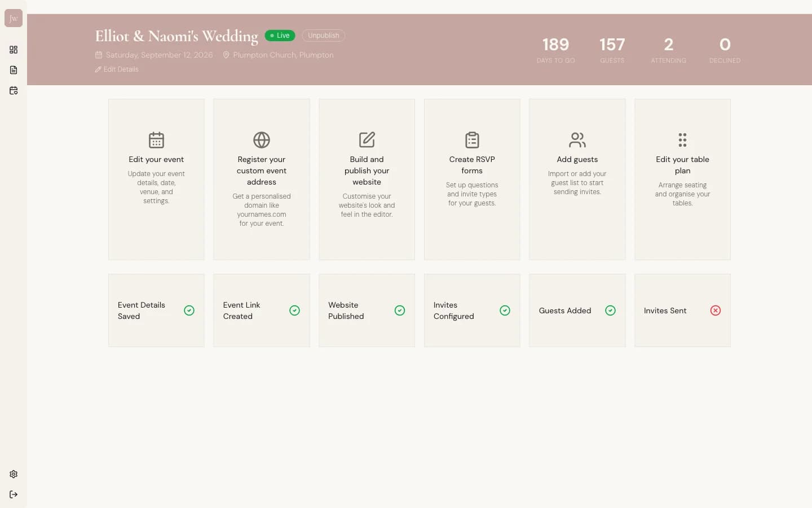Click the location pin beside Plumpton Church
This screenshot has width=812, height=508.
point(226,55)
